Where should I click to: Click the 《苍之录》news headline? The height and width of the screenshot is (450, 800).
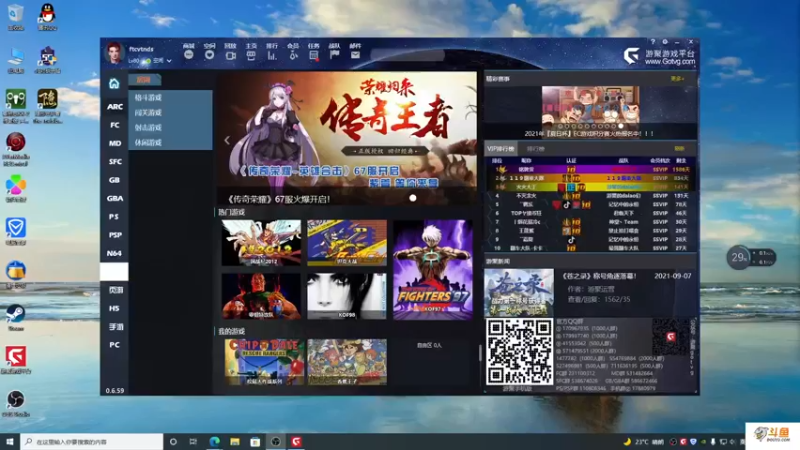tap(599, 276)
